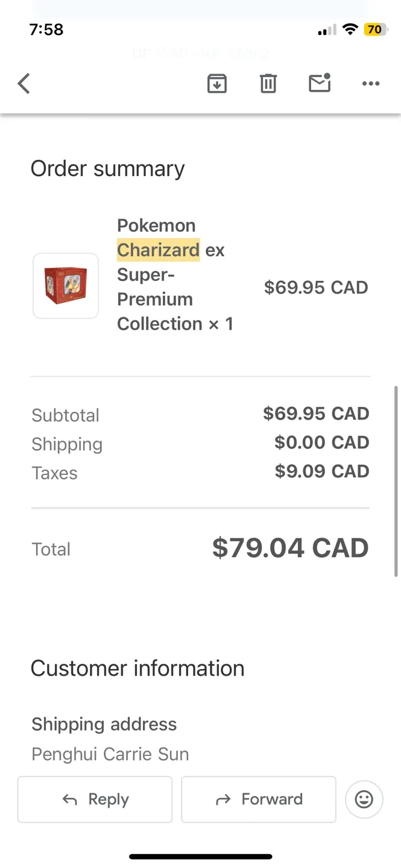The height and width of the screenshot is (868, 401).
Task: Open the Pokemon Charizard product image
Action: click(x=65, y=286)
